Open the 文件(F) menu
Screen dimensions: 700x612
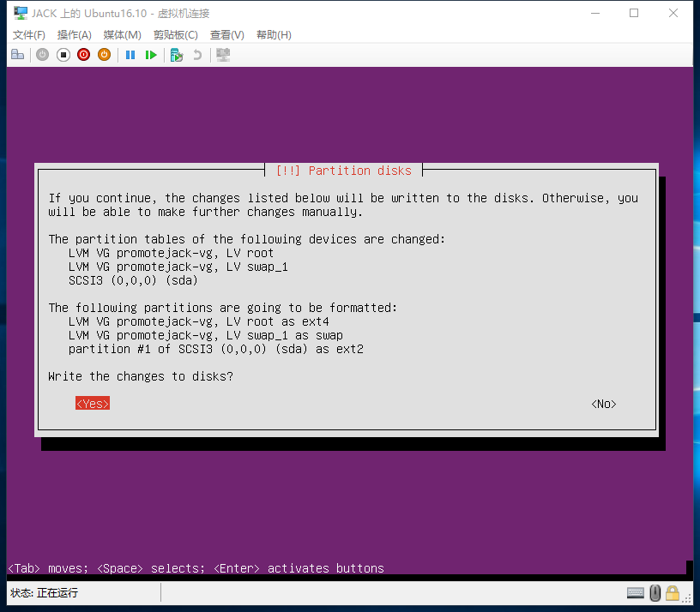point(29,35)
